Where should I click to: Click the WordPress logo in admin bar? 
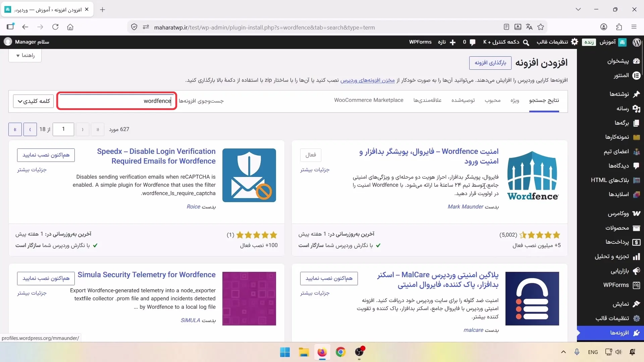click(x=637, y=42)
